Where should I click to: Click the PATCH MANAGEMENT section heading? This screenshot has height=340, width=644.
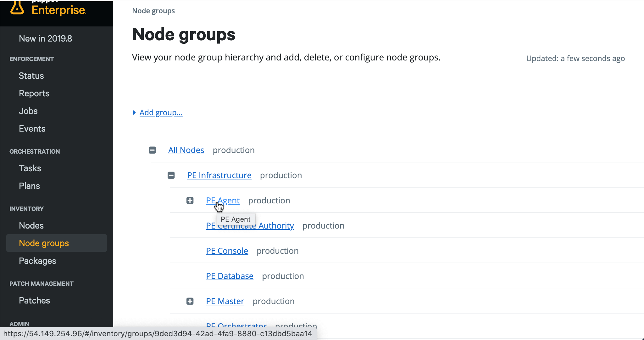tap(42, 284)
